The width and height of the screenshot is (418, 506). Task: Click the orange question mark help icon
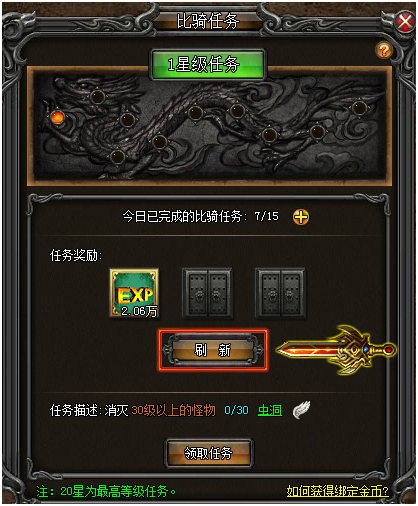(x=384, y=51)
